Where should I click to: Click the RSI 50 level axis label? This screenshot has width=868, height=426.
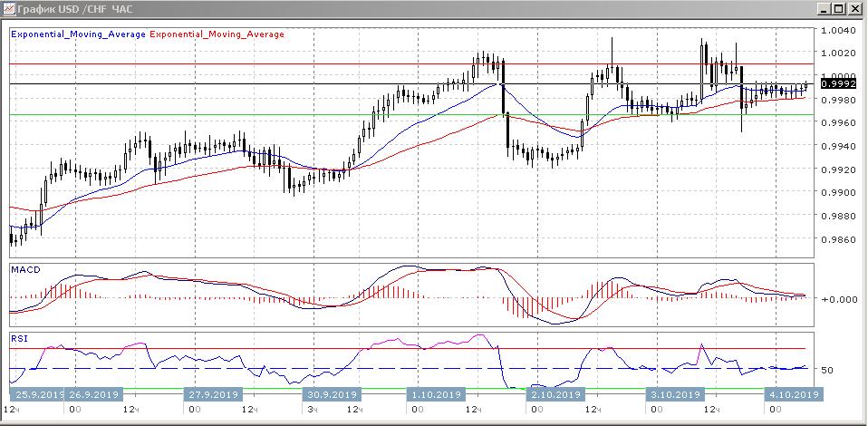pos(827,371)
